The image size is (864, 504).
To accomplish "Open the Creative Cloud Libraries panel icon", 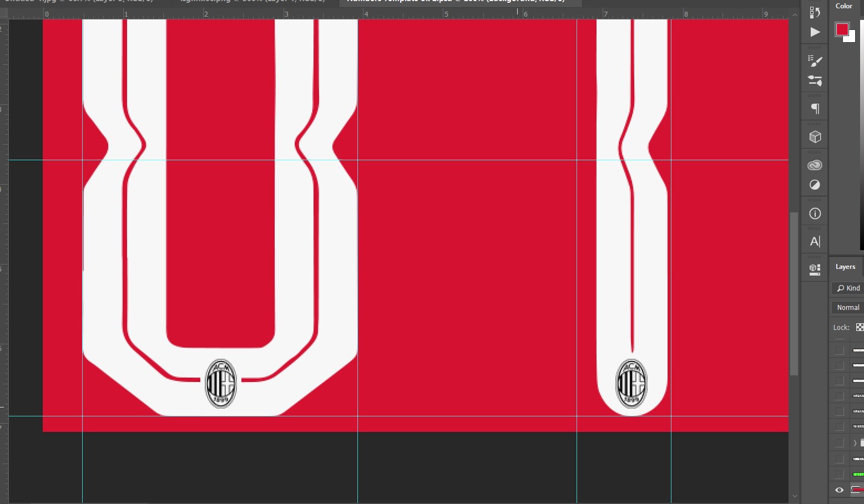I will pos(815,165).
